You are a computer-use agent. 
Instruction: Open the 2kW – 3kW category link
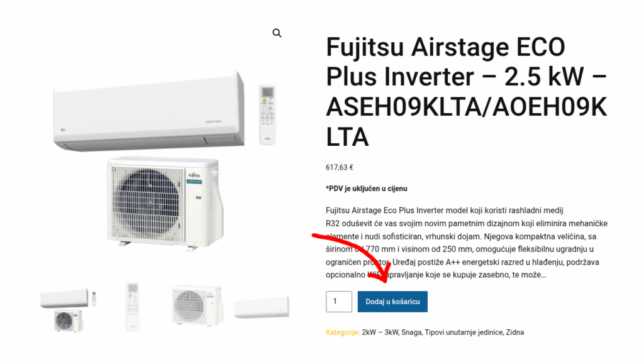[380, 332]
